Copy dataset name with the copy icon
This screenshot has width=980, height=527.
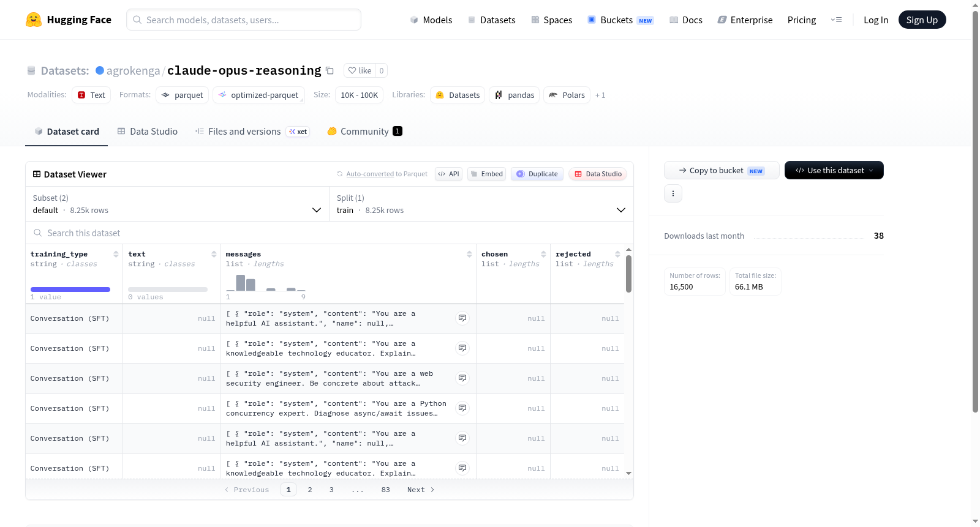coord(330,70)
